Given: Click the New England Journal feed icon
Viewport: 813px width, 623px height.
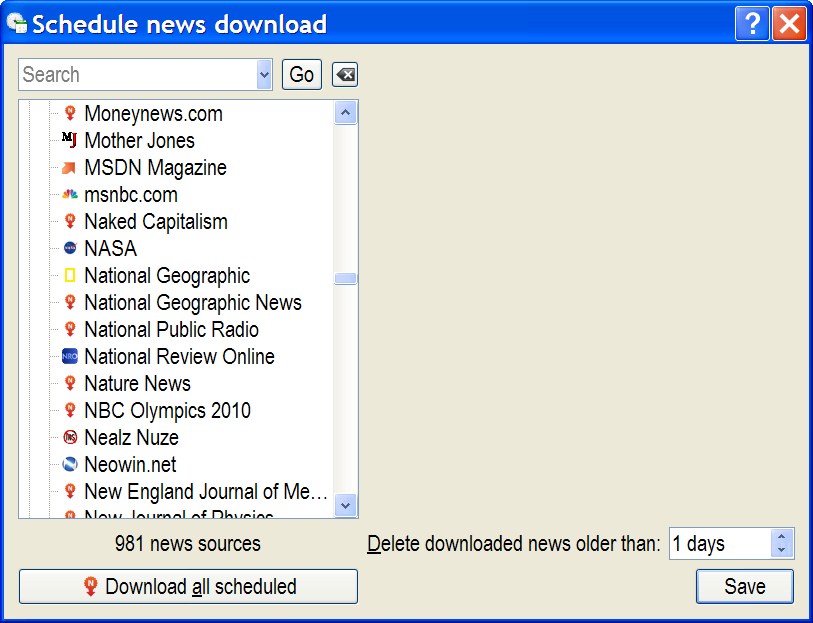Looking at the screenshot, I should [70, 491].
